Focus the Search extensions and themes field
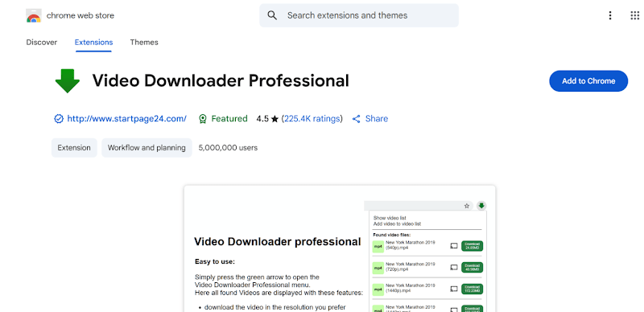 (x=359, y=15)
